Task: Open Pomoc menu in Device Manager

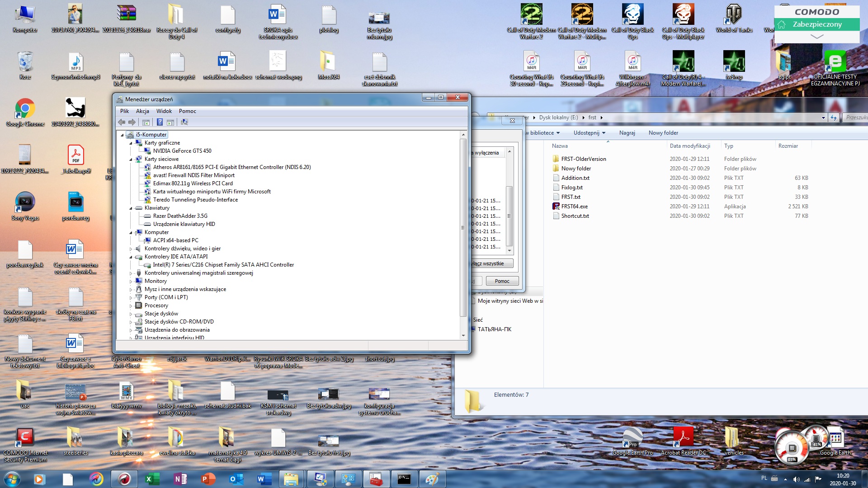Action: (x=188, y=111)
